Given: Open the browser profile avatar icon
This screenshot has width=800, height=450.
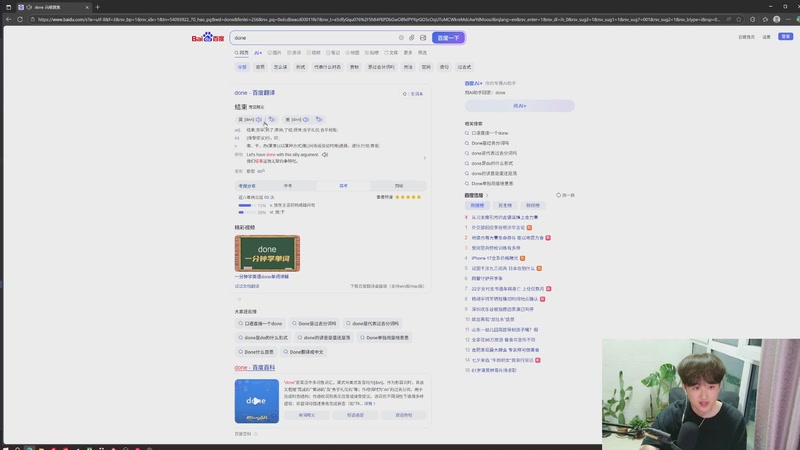Looking at the screenshot, I should click(x=777, y=19).
